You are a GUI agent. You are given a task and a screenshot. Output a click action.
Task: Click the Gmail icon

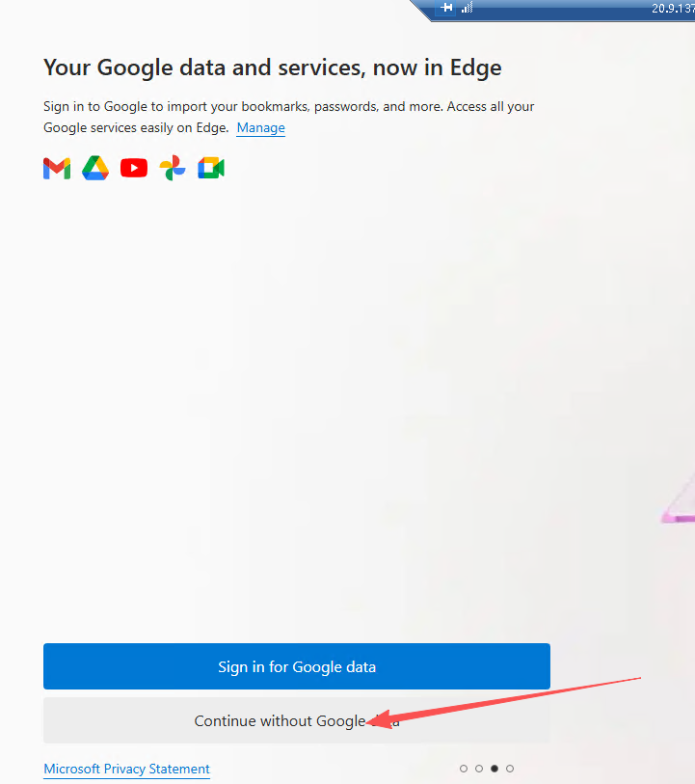[57, 169]
